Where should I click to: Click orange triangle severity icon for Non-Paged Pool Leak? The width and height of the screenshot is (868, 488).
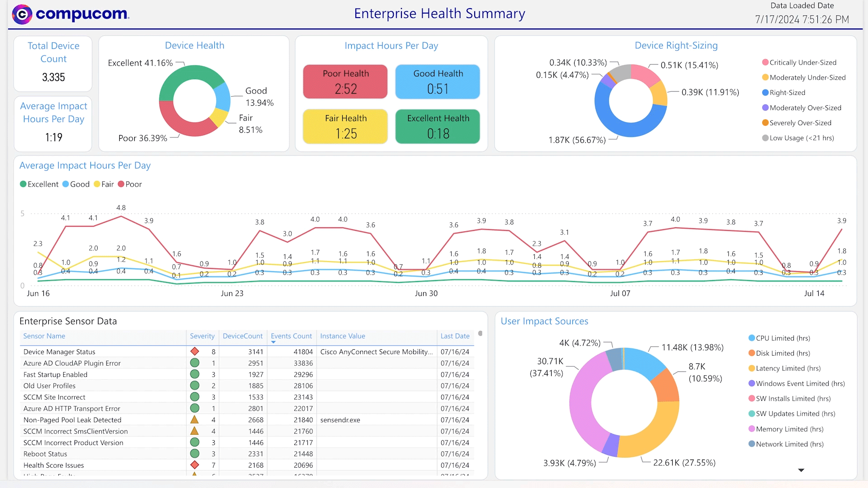click(x=195, y=420)
